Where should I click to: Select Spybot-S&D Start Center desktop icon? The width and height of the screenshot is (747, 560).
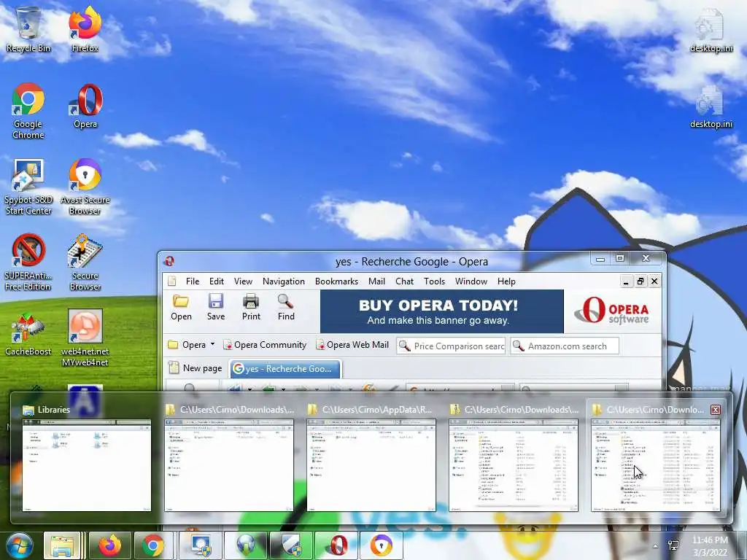[x=28, y=187]
